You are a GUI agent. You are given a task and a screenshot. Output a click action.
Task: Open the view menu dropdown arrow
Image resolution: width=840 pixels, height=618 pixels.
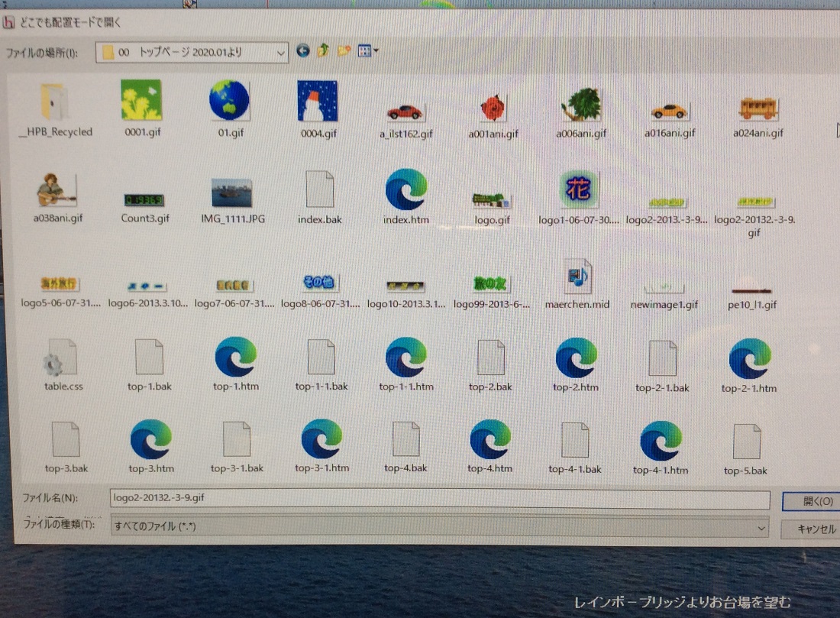[x=376, y=51]
